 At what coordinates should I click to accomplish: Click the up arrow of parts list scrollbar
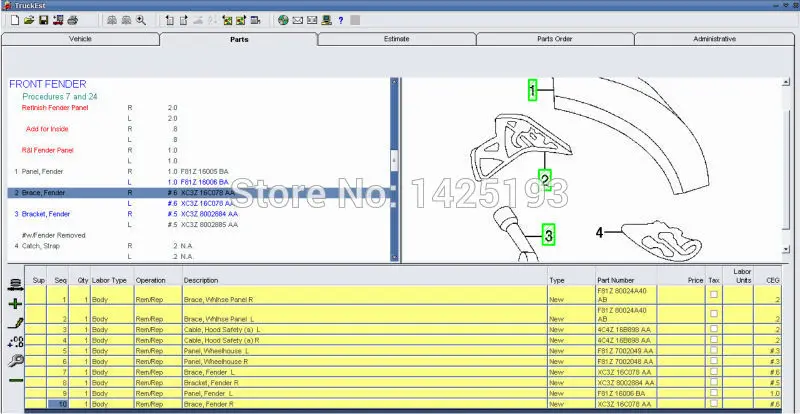click(394, 81)
